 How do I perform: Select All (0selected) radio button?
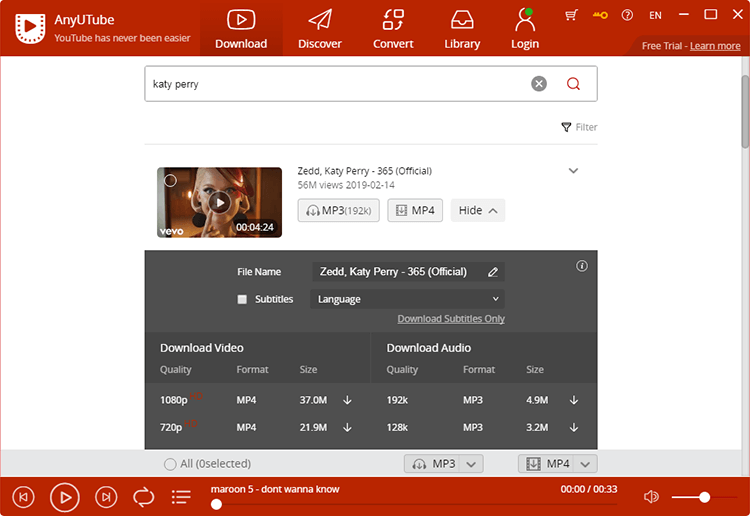(170, 464)
